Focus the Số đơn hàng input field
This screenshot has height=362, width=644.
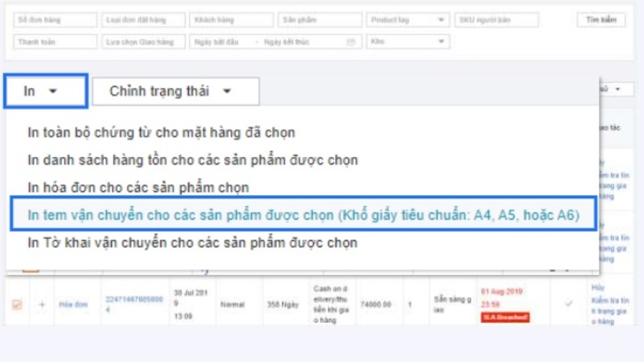(55, 19)
